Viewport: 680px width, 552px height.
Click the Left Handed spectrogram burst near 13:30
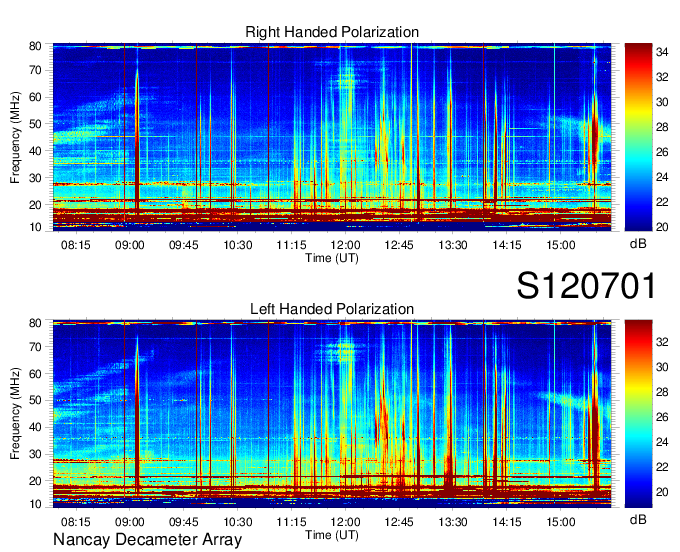pyautogui.click(x=450, y=416)
